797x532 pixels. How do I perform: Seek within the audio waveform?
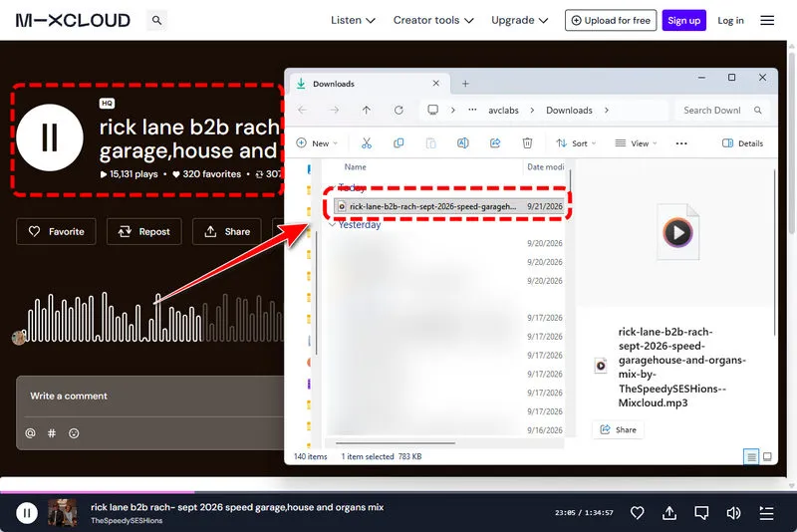pyautogui.click(x=152, y=318)
